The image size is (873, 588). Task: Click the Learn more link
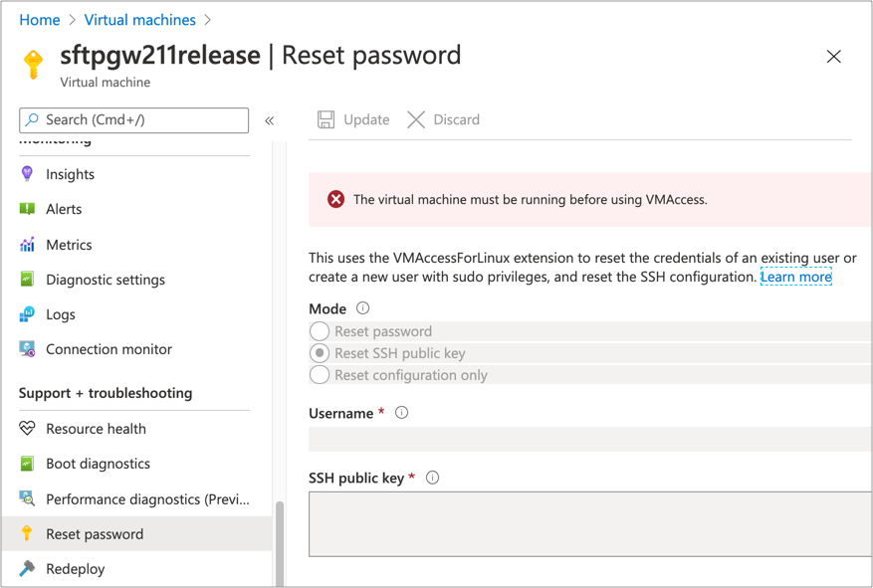click(x=796, y=277)
